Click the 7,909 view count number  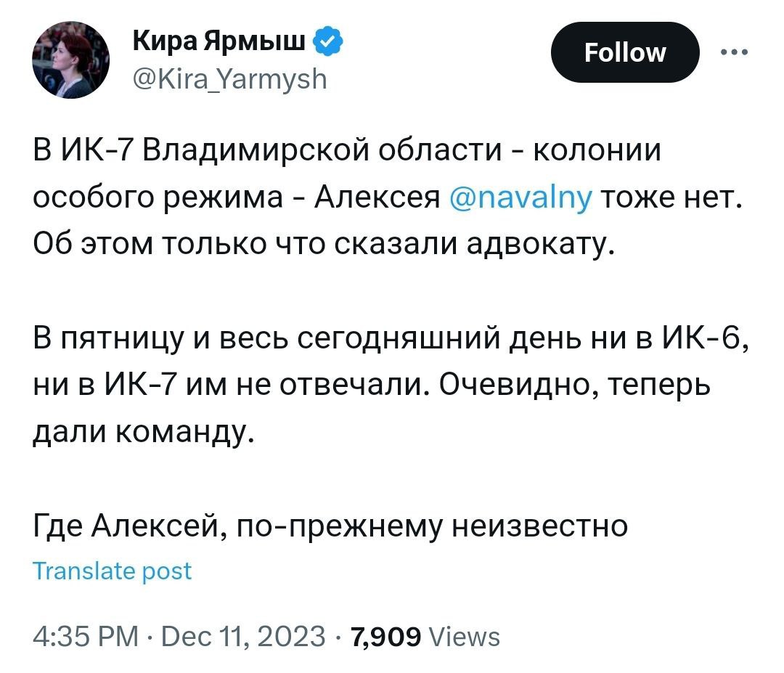[x=385, y=637]
